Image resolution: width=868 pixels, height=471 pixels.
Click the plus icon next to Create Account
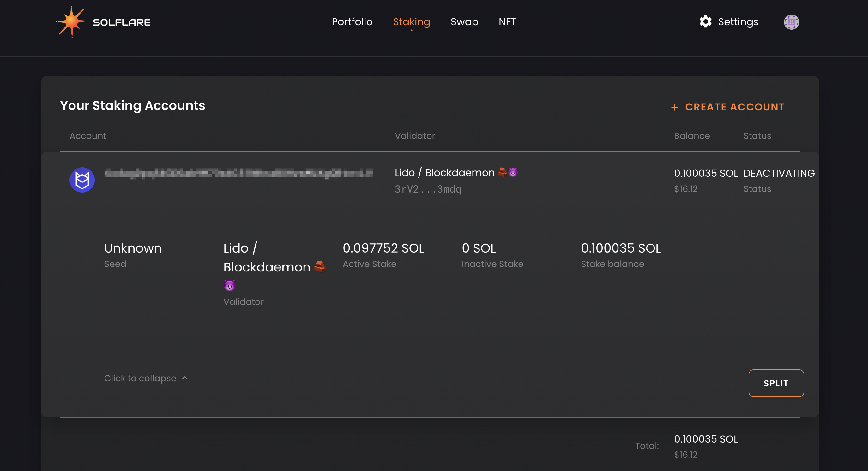(675, 107)
